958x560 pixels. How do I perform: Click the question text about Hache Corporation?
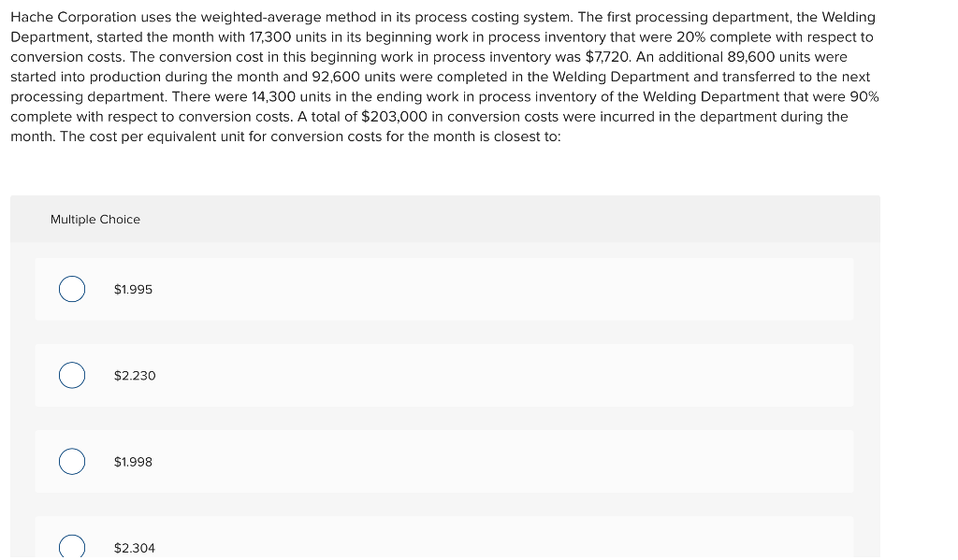pyautogui.click(x=440, y=75)
